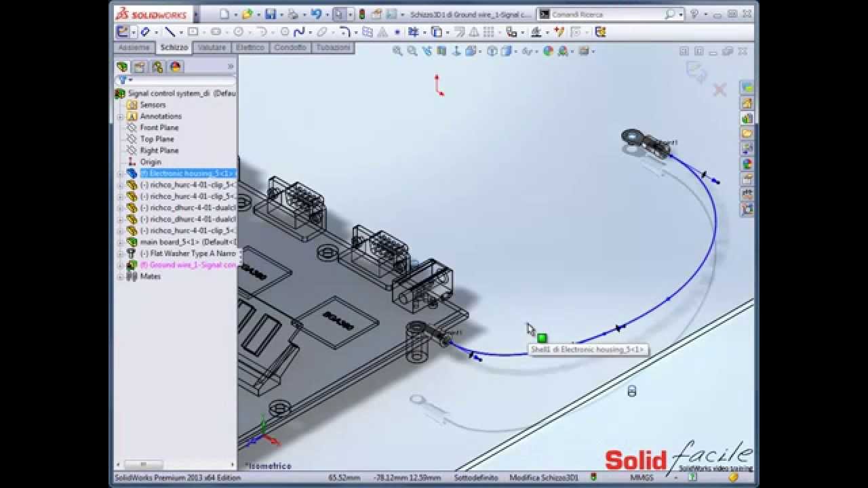This screenshot has height=488, width=868.
Task: Switch to the Assieme tab
Action: [x=134, y=48]
